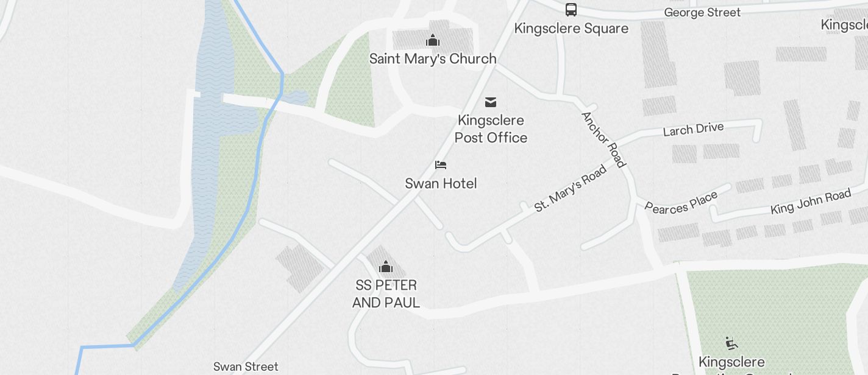The image size is (868, 375).
Task: Click the Pearces Place street label
Action: (681, 202)
